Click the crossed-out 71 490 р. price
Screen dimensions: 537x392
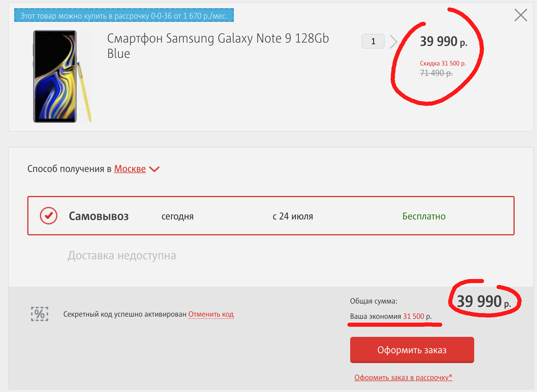(x=436, y=73)
